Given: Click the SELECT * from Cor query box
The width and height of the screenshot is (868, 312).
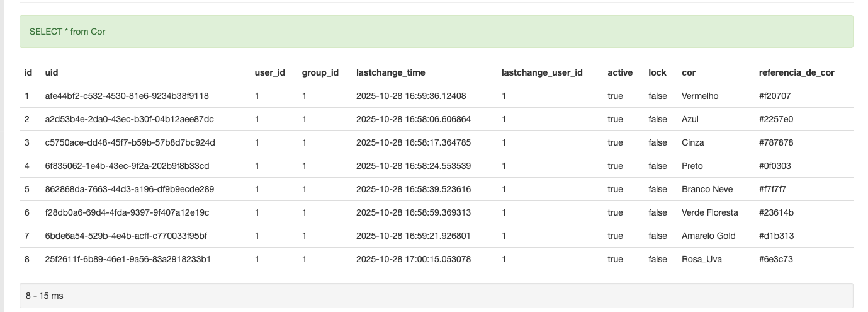Looking at the screenshot, I should [436, 32].
